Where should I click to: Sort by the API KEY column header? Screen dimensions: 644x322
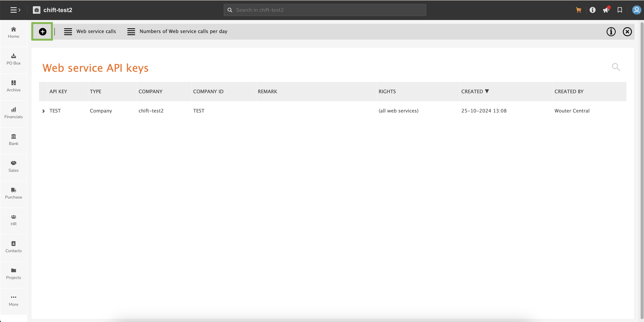(x=58, y=91)
